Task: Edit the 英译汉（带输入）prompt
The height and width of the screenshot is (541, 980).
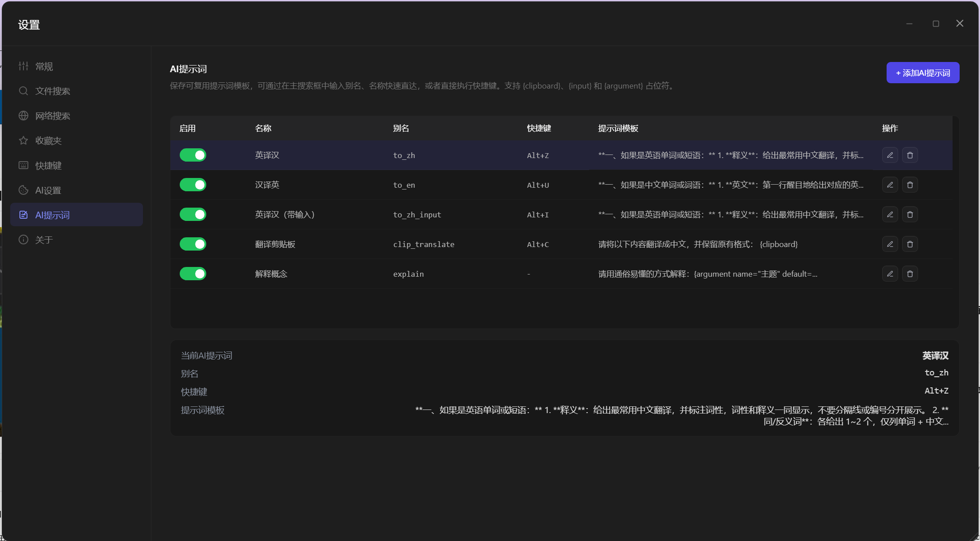Action: tap(890, 214)
